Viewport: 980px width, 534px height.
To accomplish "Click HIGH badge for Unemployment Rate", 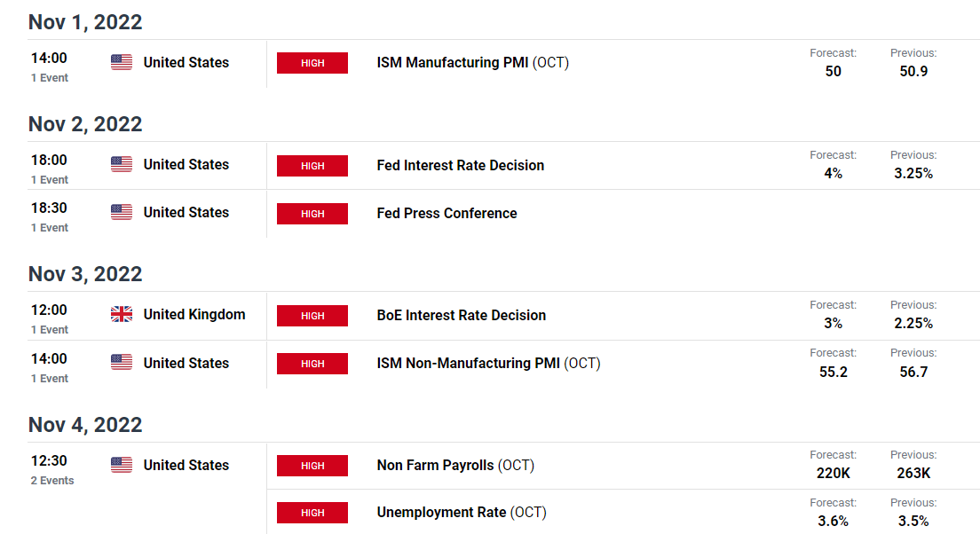I will click(x=312, y=513).
